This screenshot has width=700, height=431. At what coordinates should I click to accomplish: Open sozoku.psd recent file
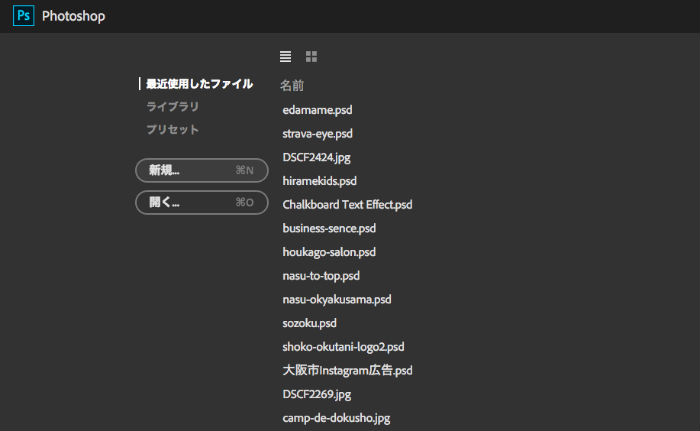[309, 323]
